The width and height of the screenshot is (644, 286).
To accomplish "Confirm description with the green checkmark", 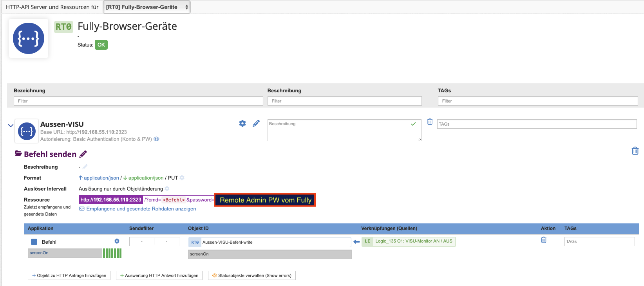I will point(413,124).
